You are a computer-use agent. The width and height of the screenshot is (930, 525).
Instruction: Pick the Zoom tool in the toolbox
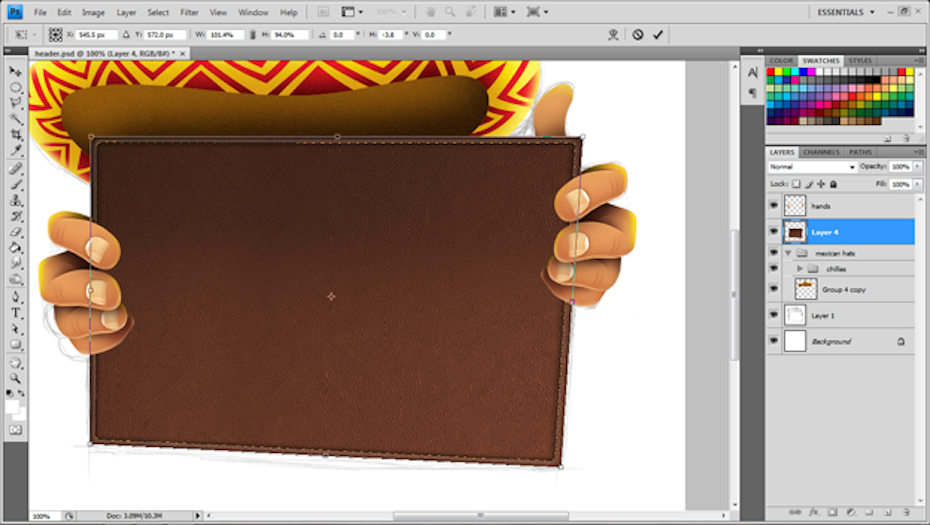pos(16,378)
